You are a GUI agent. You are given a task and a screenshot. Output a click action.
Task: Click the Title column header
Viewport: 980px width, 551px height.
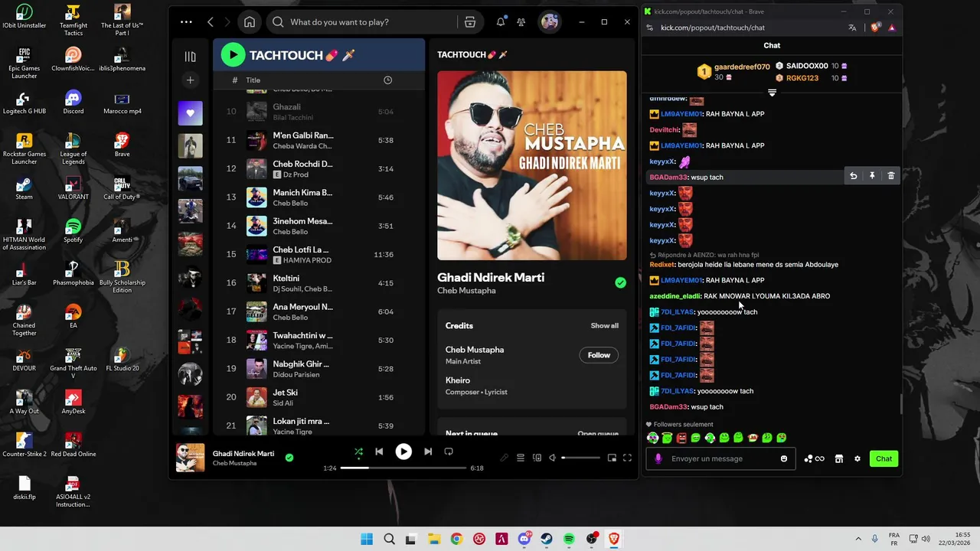coord(253,80)
